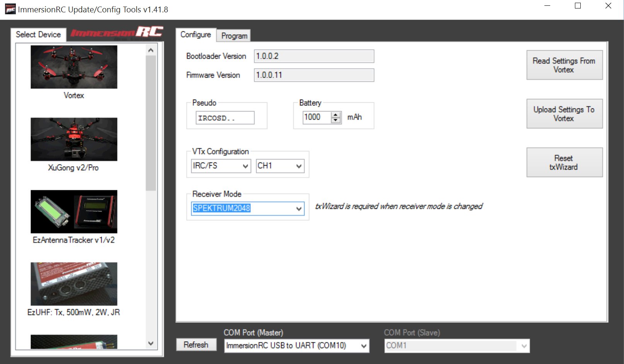
Task: Click device list scrollbar down arrow
Action: tap(151, 343)
